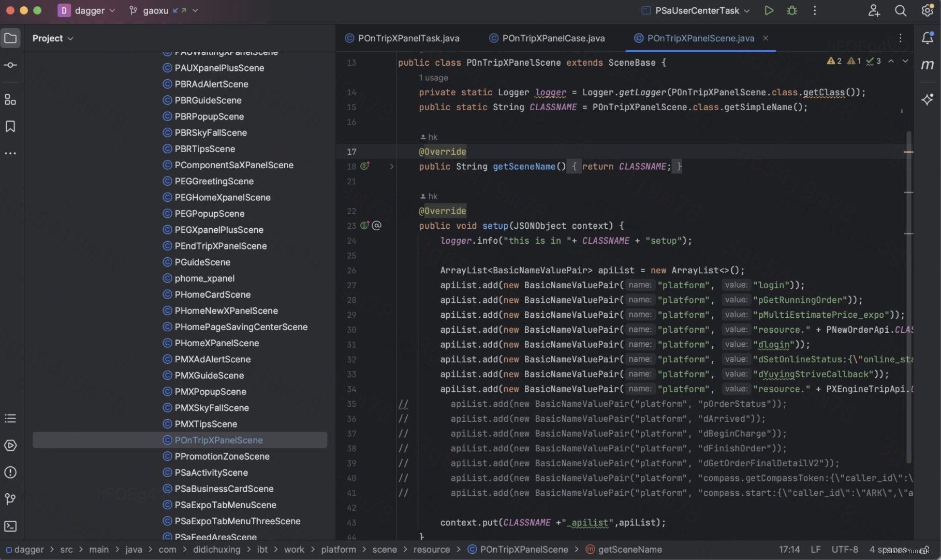
Task: Select POnTripXPanelScene in project tree
Action: pyautogui.click(x=180, y=440)
